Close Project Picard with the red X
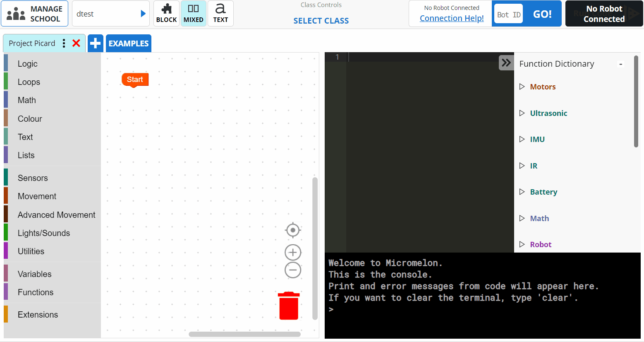Screen dimensions: 644x342 click(76, 43)
